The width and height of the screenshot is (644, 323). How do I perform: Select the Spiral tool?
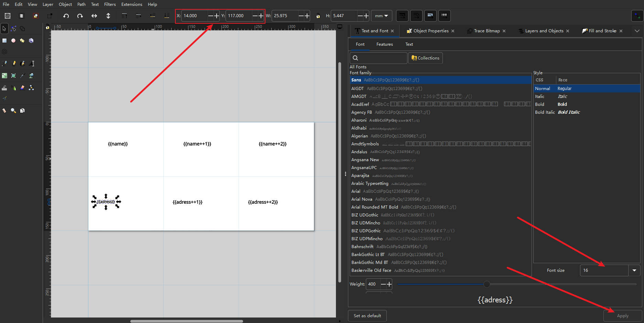click(4, 52)
